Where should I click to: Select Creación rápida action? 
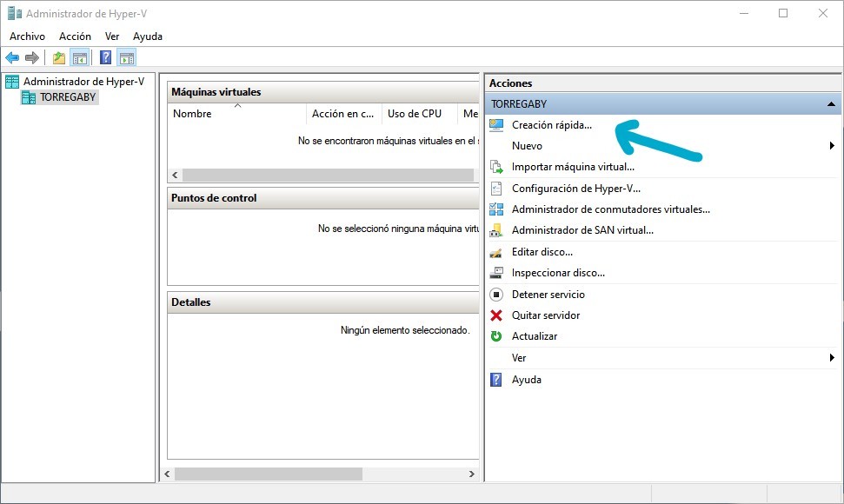pos(552,125)
